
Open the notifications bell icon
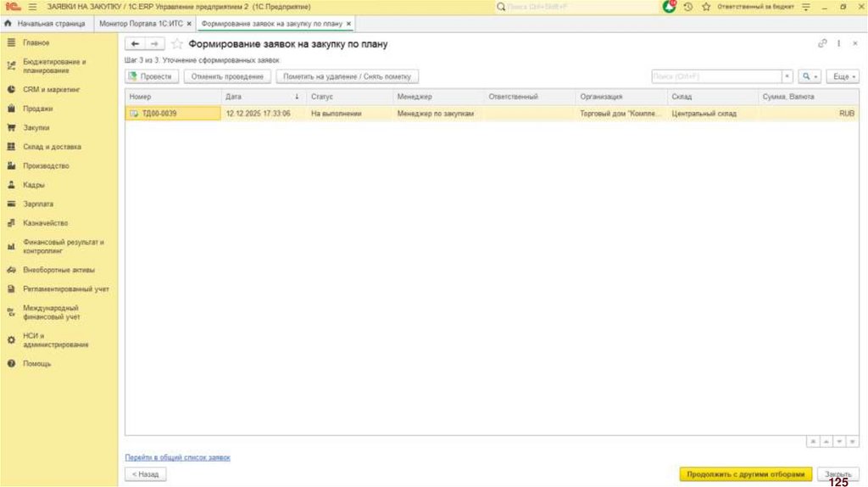click(x=670, y=7)
